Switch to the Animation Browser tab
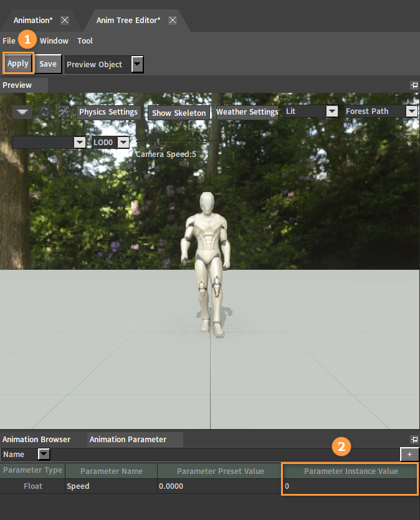Screen dimensions: 420x520 [37, 440]
